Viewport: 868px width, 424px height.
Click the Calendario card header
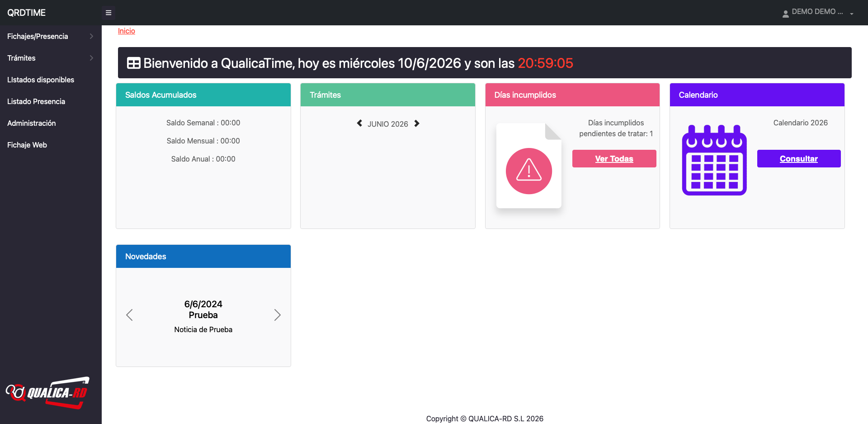point(757,95)
